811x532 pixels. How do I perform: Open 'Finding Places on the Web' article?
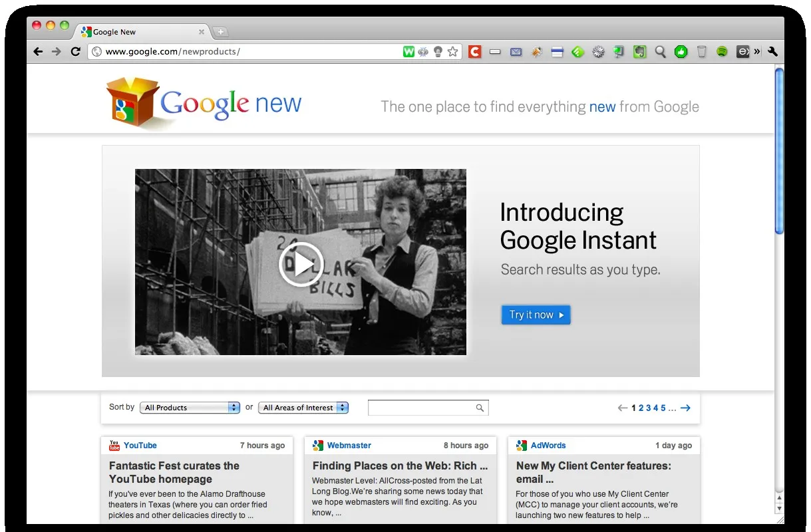click(x=400, y=465)
